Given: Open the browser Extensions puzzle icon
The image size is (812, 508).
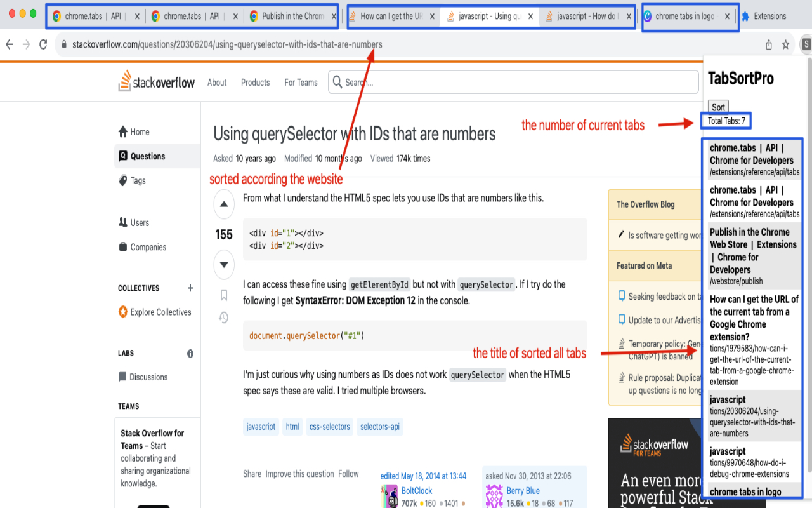Looking at the screenshot, I should (x=747, y=16).
